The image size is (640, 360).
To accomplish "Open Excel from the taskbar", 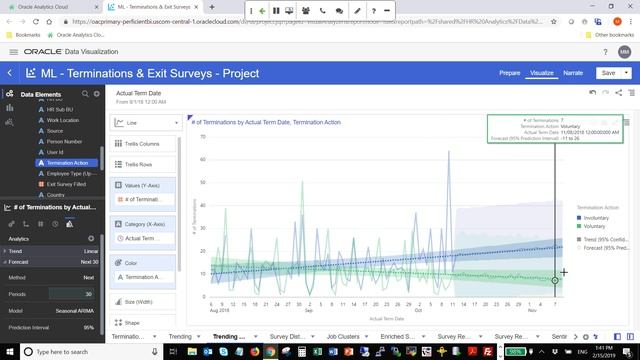I will click(x=317, y=351).
